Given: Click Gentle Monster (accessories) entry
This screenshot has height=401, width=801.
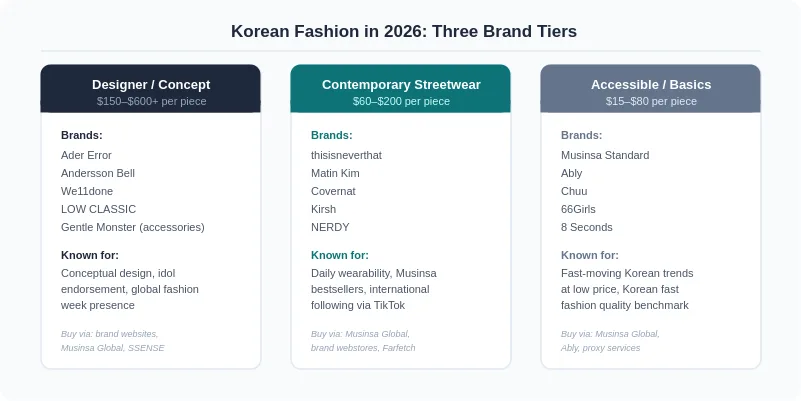Looking at the screenshot, I should [133, 227].
